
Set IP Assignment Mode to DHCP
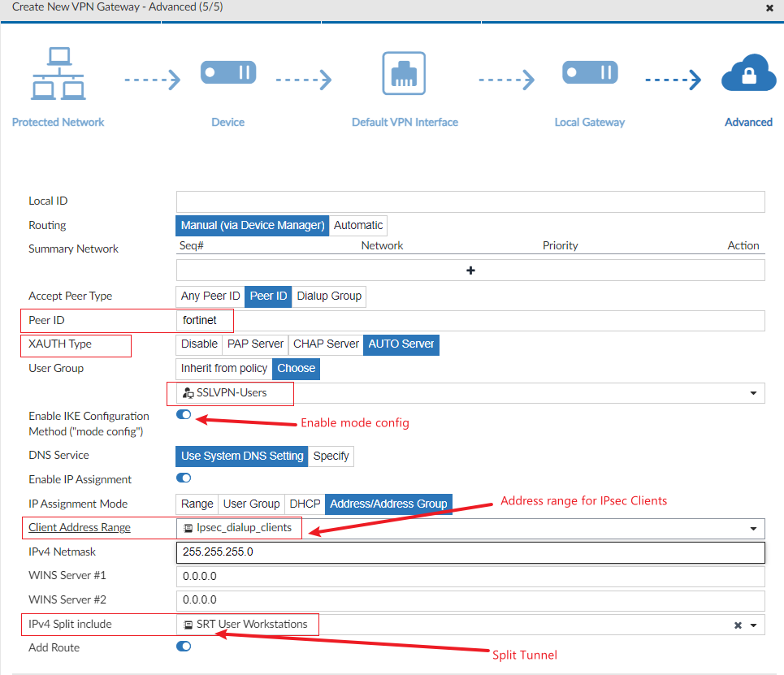tap(305, 504)
